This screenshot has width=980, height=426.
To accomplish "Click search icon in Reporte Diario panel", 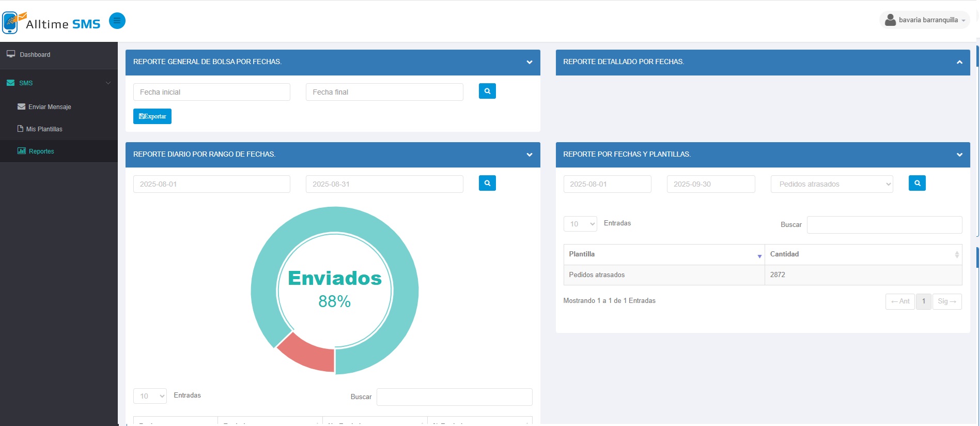I will pos(487,183).
